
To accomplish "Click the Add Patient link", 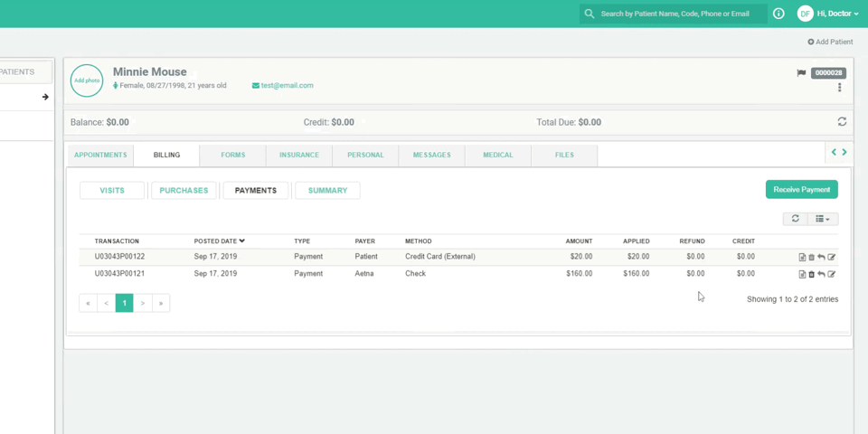I will click(x=830, y=42).
